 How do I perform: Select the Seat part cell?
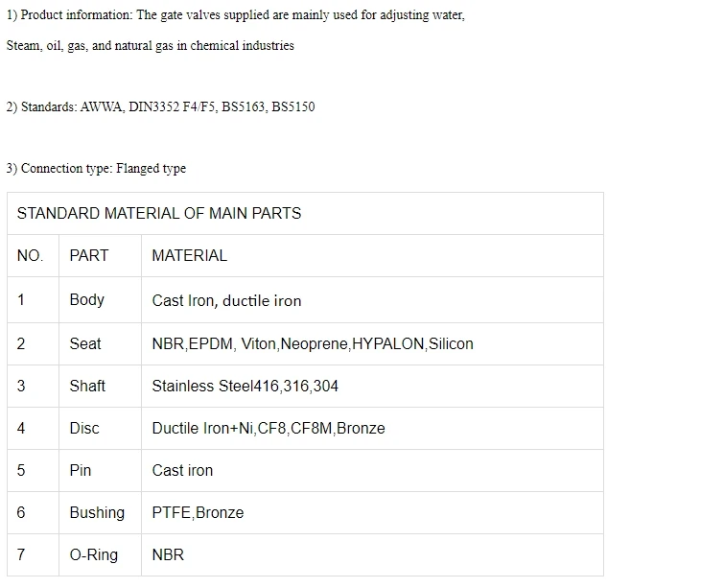point(100,344)
